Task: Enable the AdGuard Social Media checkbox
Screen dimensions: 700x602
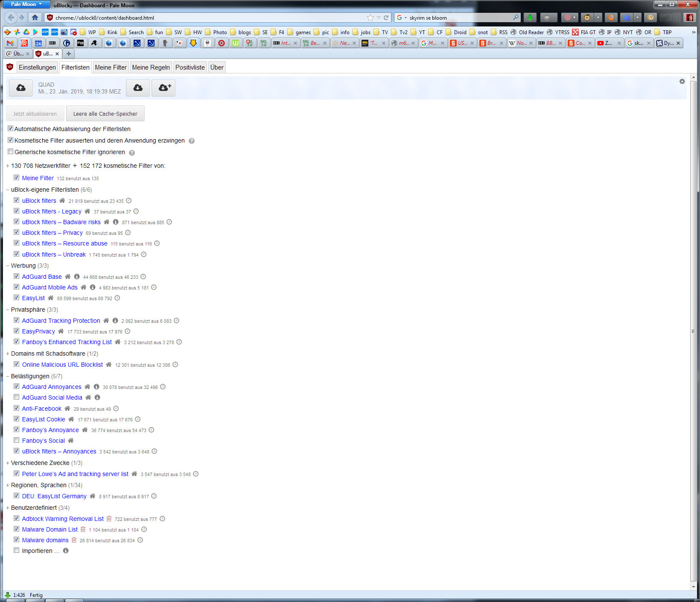Action: click(16, 397)
